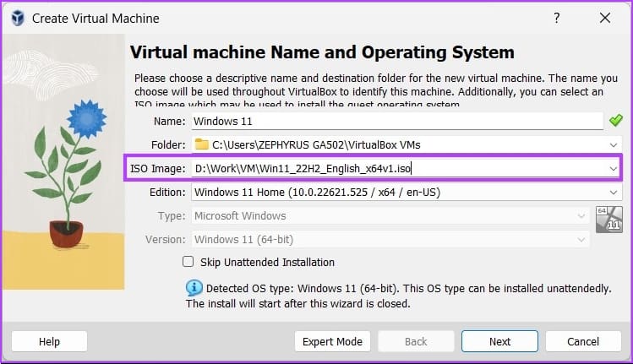The image size is (633, 364).
Task: Click the disabled Type dropdown
Action: [x=390, y=216]
